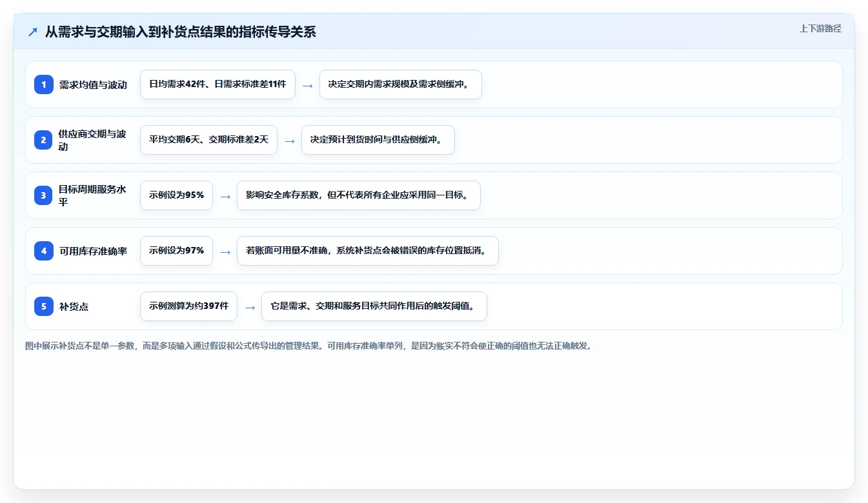Select the '需求均值与波动' row label
This screenshot has height=503, width=868.
point(93,84)
